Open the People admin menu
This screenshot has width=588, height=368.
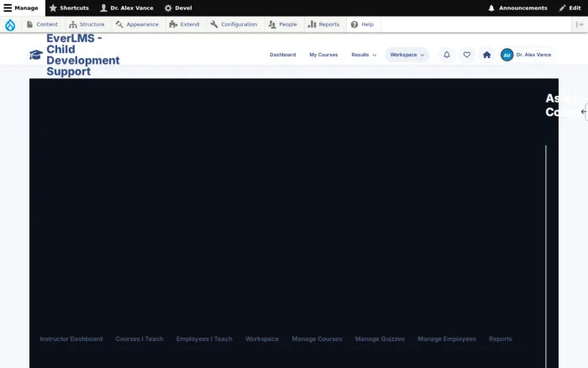[282, 24]
